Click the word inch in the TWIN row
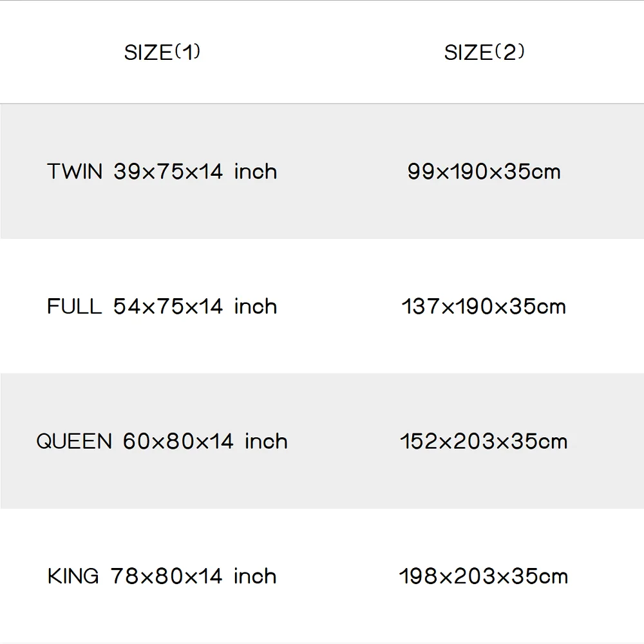The height and width of the screenshot is (644, 644). pos(256,172)
